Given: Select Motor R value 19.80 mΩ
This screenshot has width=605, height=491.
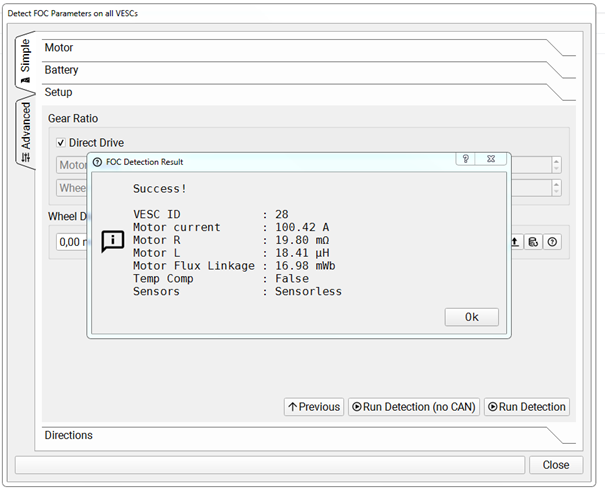Looking at the screenshot, I should point(302,240).
